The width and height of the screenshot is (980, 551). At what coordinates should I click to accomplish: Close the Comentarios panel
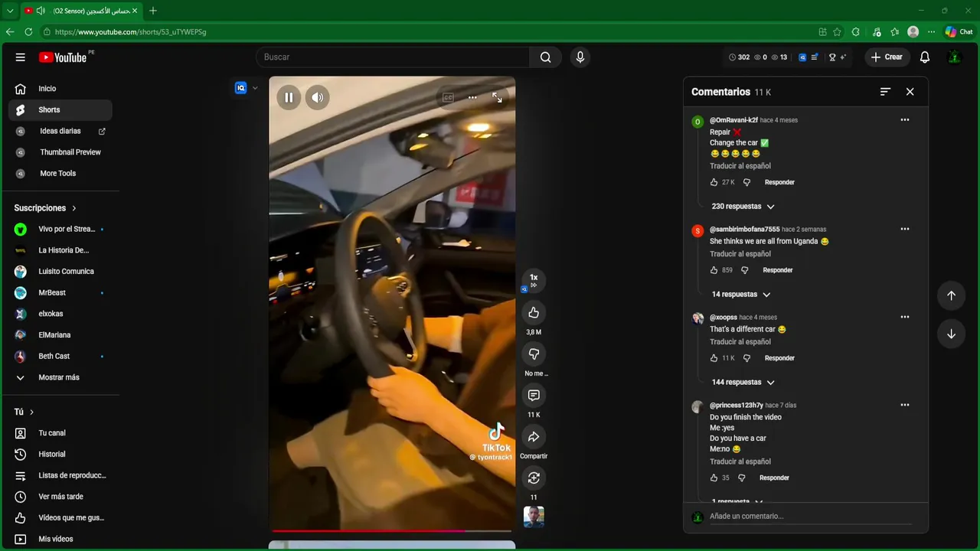pyautogui.click(x=910, y=92)
